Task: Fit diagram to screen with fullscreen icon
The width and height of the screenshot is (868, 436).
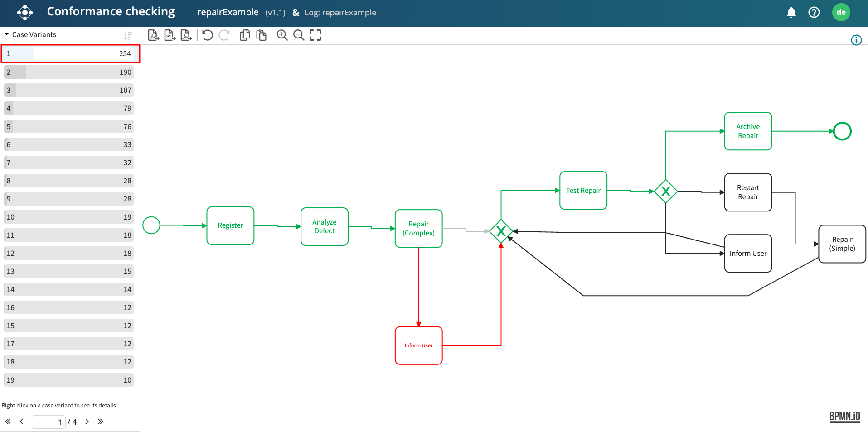Action: click(x=315, y=35)
